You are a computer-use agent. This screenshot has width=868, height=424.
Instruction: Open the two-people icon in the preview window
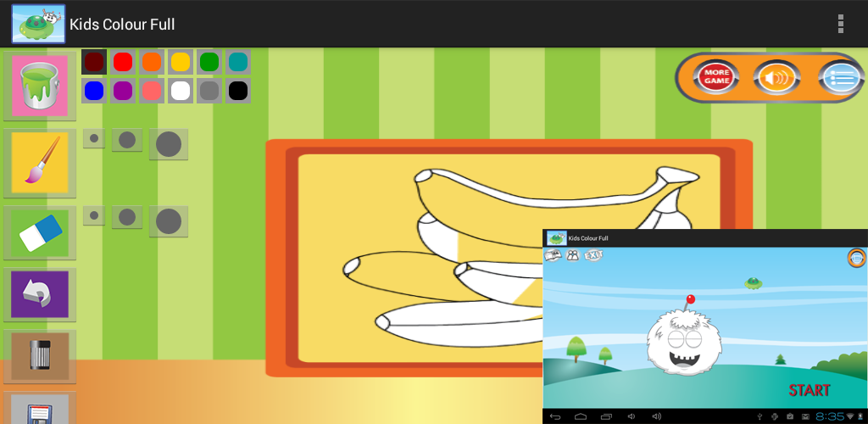pos(572,255)
